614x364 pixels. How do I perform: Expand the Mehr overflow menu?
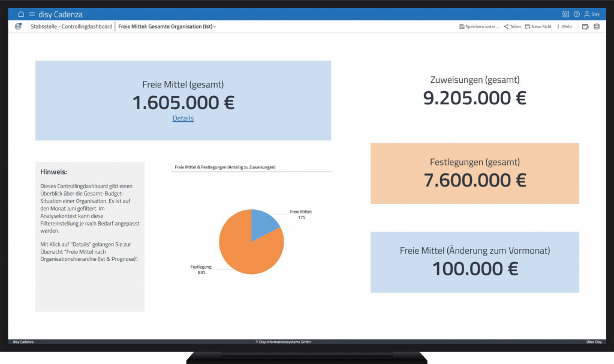(x=564, y=26)
